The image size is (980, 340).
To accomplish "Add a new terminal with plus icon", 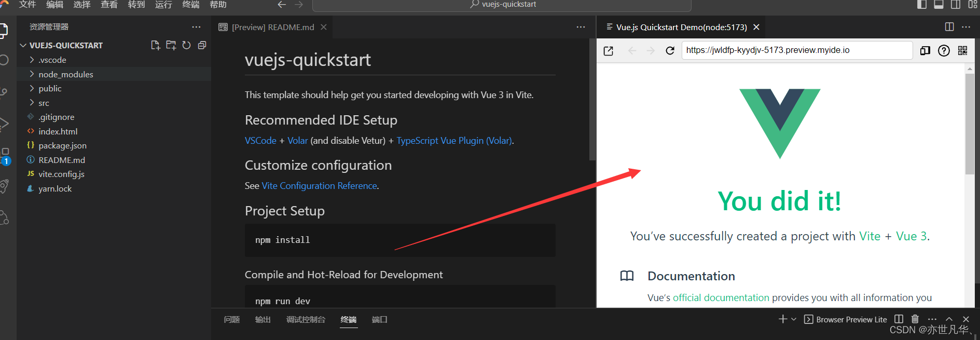I will (x=783, y=319).
